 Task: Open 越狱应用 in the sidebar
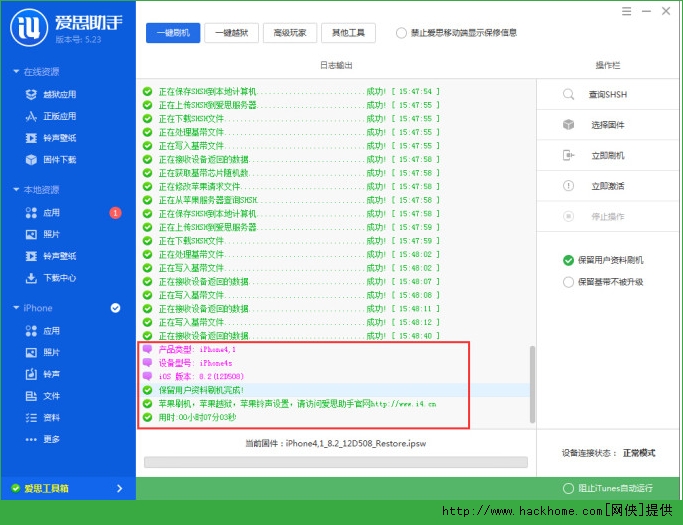pyautogui.click(x=58, y=94)
